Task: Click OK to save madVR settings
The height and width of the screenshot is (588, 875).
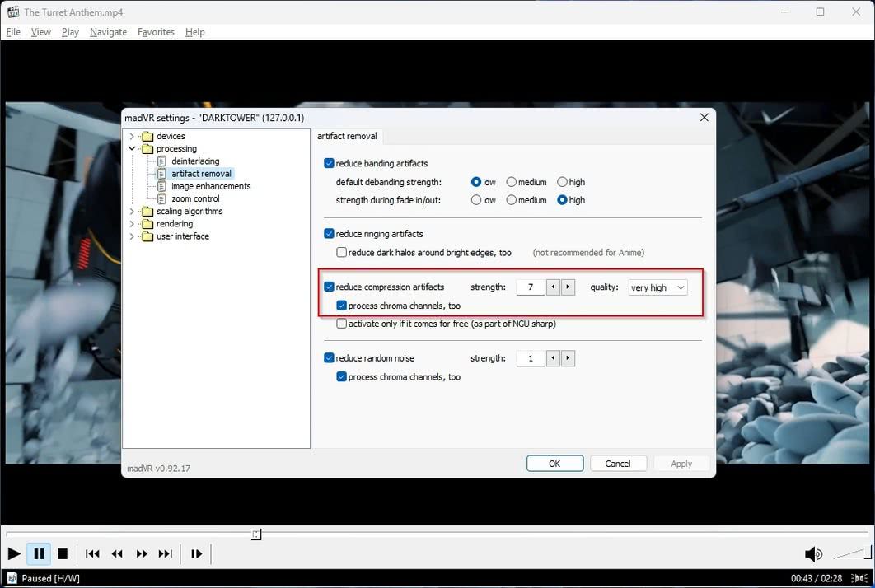Action: (554, 463)
